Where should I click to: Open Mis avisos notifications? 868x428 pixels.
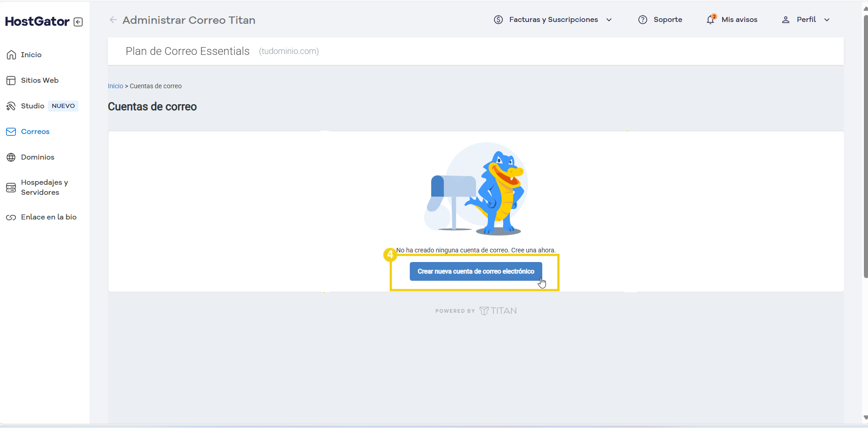[x=740, y=20]
